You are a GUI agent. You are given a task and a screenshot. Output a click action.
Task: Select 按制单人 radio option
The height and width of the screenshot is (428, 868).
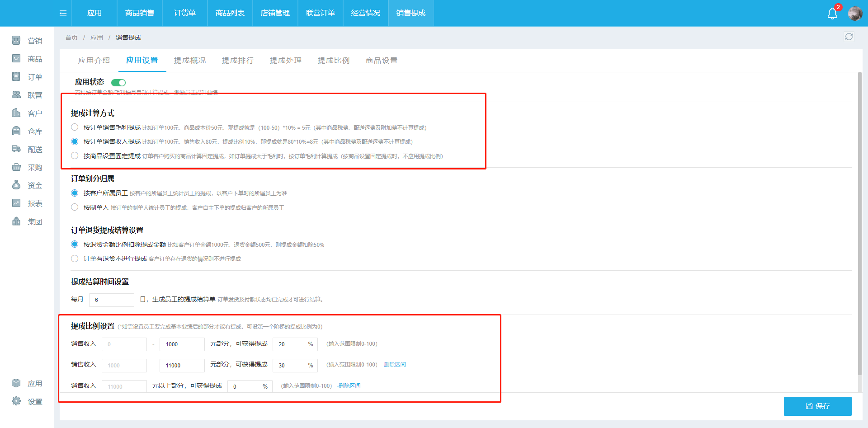pos(75,207)
